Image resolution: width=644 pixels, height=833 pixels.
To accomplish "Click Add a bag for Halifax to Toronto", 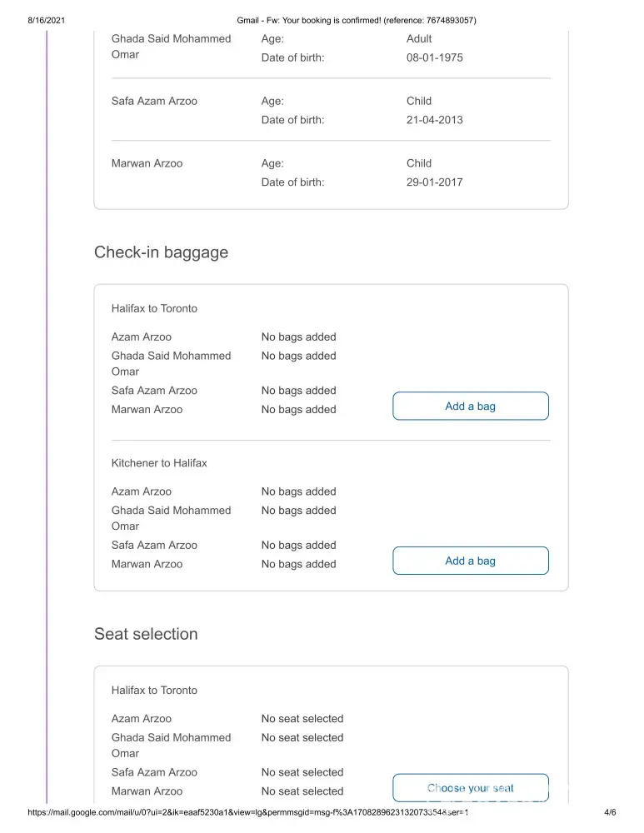I will (470, 407).
